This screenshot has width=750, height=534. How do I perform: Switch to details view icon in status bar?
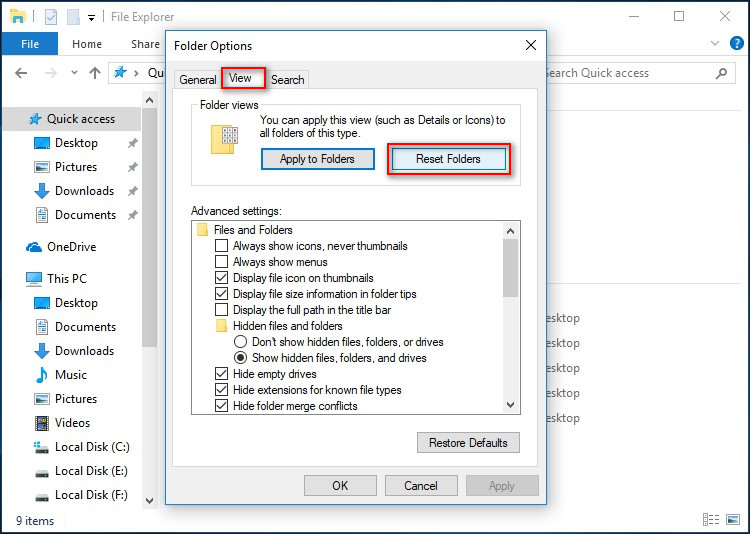pyautogui.click(x=711, y=520)
